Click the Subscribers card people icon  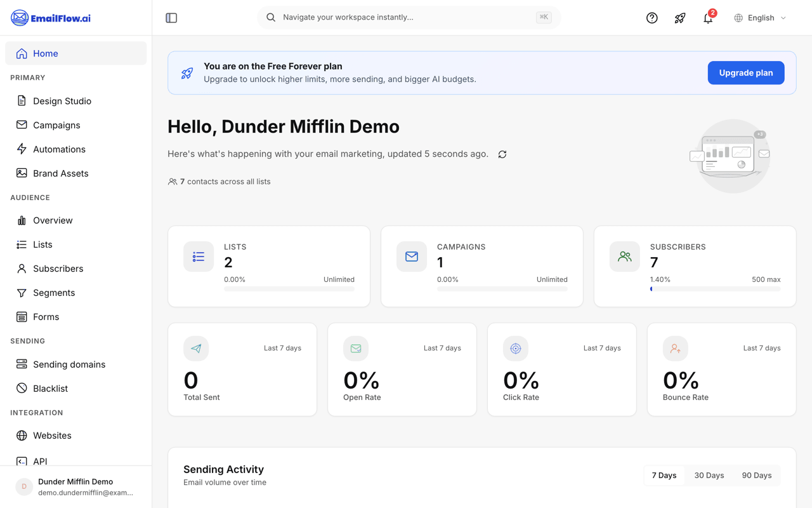click(x=625, y=257)
